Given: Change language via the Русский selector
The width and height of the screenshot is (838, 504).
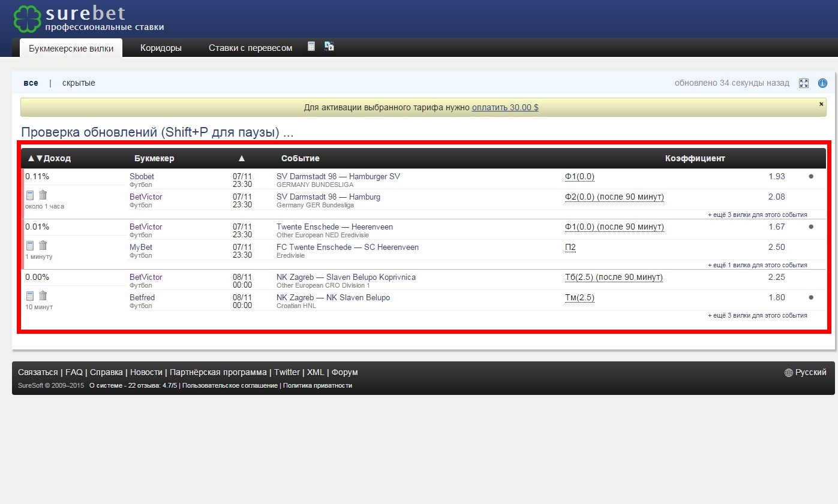Looking at the screenshot, I should (x=810, y=372).
